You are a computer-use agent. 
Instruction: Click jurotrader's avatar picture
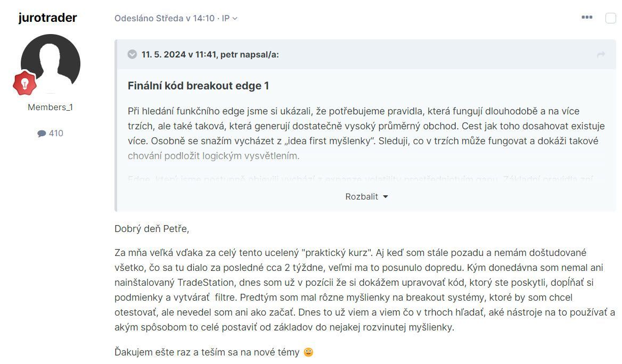point(51,63)
